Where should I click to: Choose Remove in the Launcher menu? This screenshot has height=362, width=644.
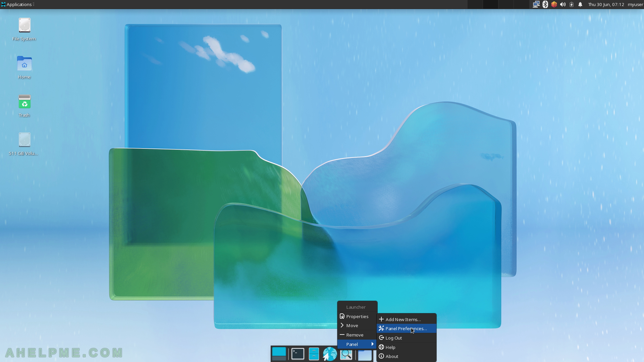357,335
